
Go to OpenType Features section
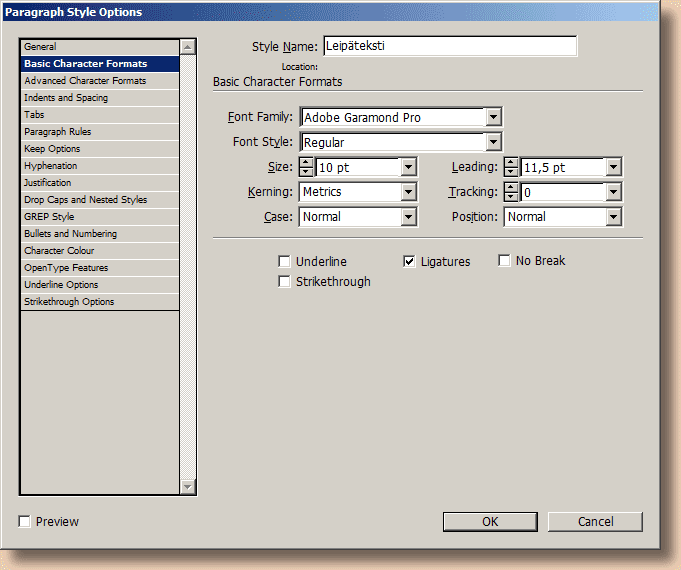click(x=66, y=268)
